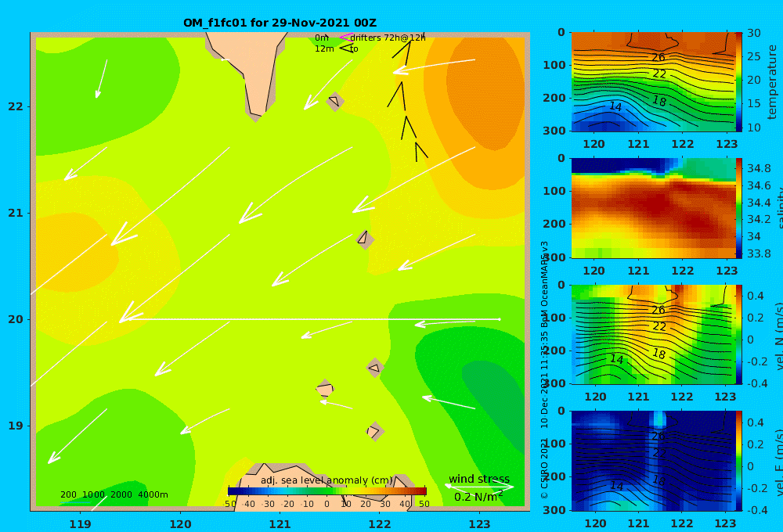Screen dimensions: 783x532
Task: Open the salinity section panel
Action: pyautogui.click(x=654, y=208)
